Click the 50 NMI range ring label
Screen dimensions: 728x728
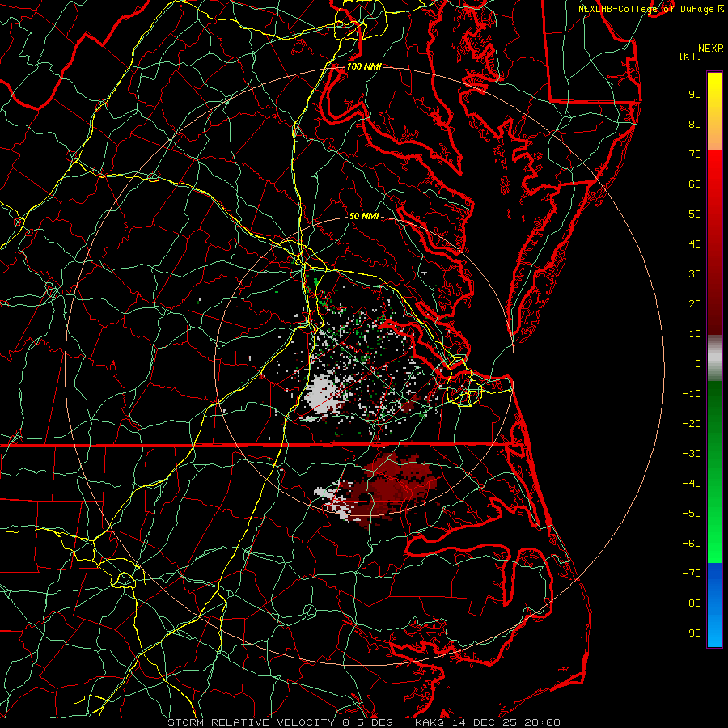click(x=363, y=216)
